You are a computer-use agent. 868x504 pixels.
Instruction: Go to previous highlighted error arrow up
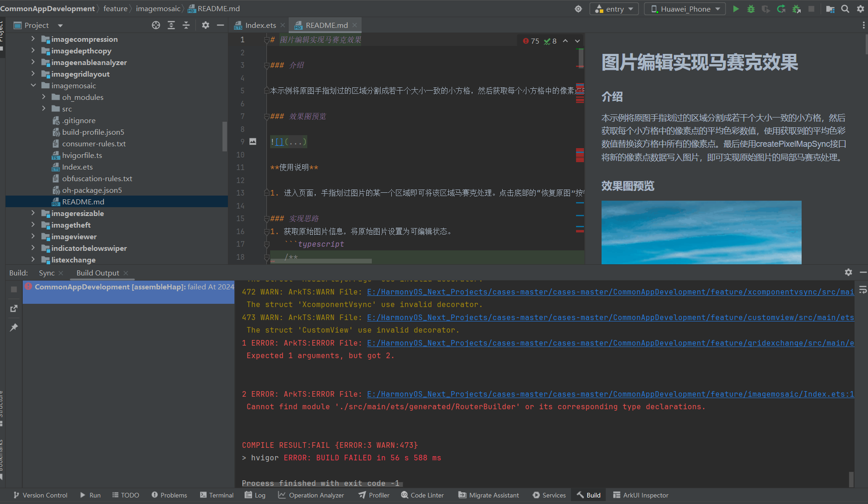coord(565,41)
